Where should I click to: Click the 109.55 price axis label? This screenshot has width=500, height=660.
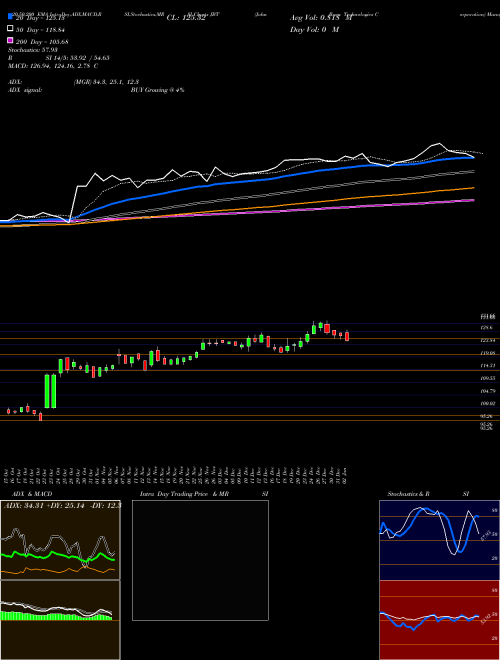[x=487, y=378]
